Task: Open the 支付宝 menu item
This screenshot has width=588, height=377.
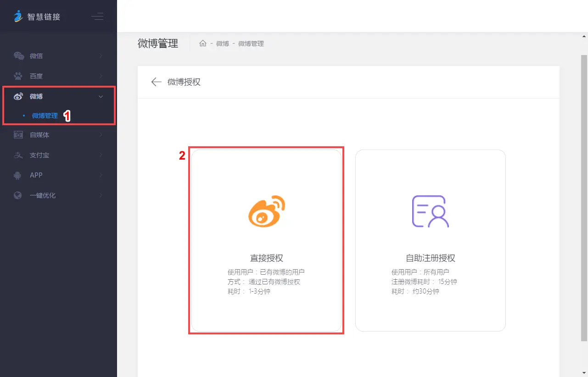Action: point(39,155)
